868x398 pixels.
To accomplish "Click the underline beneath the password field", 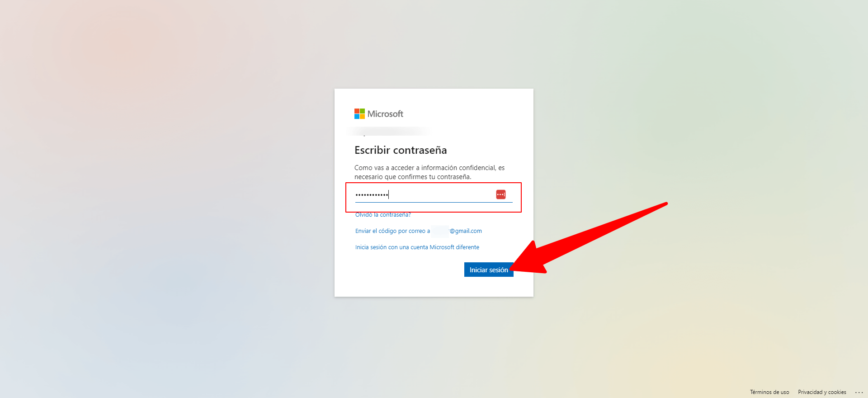I will point(434,202).
